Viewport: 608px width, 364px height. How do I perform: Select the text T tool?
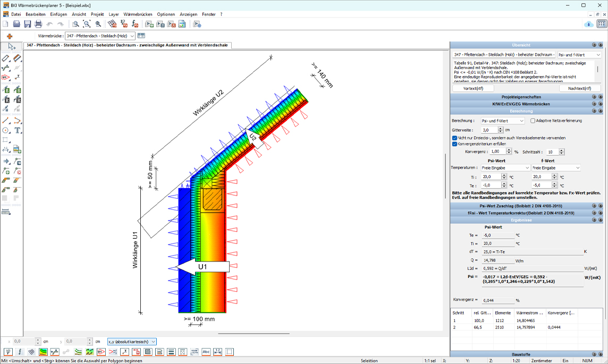pyautogui.click(x=17, y=131)
